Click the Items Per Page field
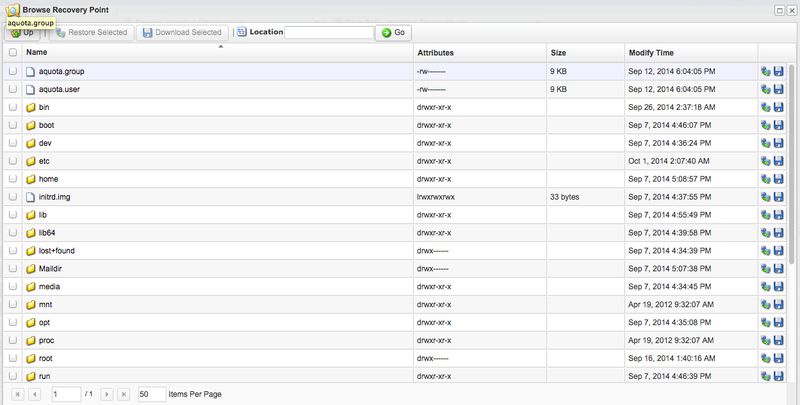Image resolution: width=800 pixels, height=405 pixels. (x=151, y=394)
